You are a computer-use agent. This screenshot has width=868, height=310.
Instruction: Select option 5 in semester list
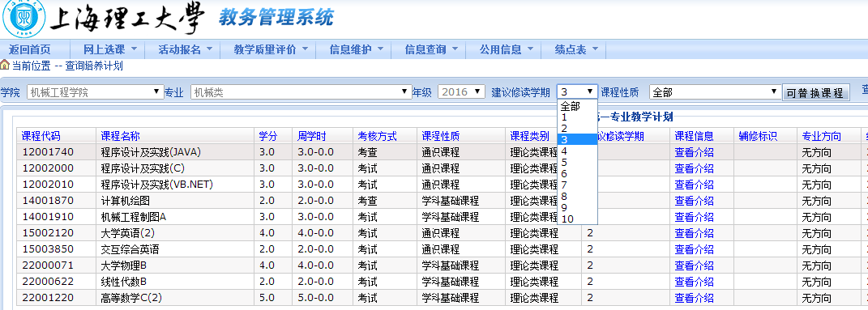click(577, 163)
